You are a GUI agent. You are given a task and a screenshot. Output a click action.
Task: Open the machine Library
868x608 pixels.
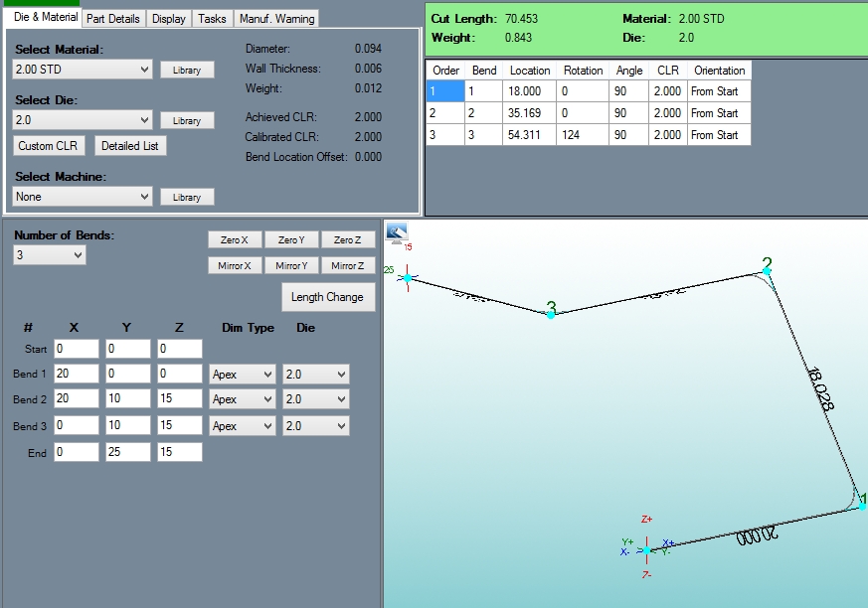coord(187,197)
